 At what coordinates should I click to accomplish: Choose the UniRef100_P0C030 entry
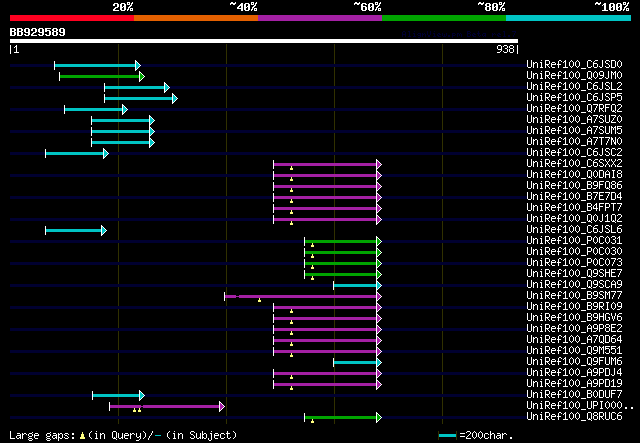574,252
